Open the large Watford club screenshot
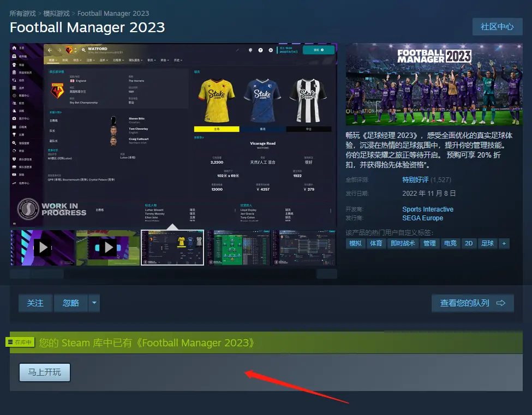This screenshot has height=415, width=532. point(174,135)
